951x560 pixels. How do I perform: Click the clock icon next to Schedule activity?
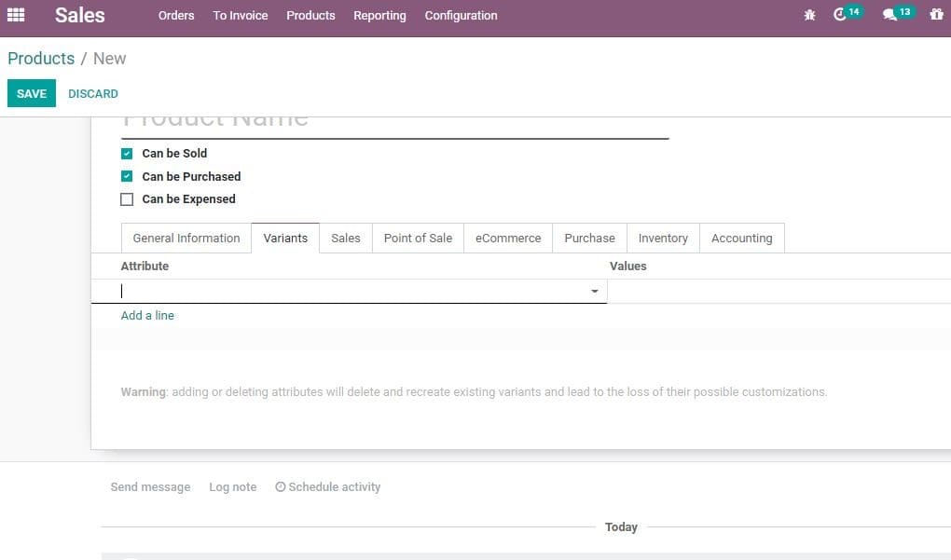pyautogui.click(x=281, y=486)
